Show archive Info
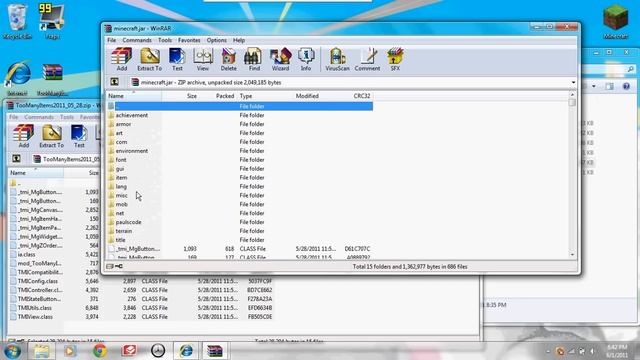This screenshot has width=640, height=360. pos(306,59)
